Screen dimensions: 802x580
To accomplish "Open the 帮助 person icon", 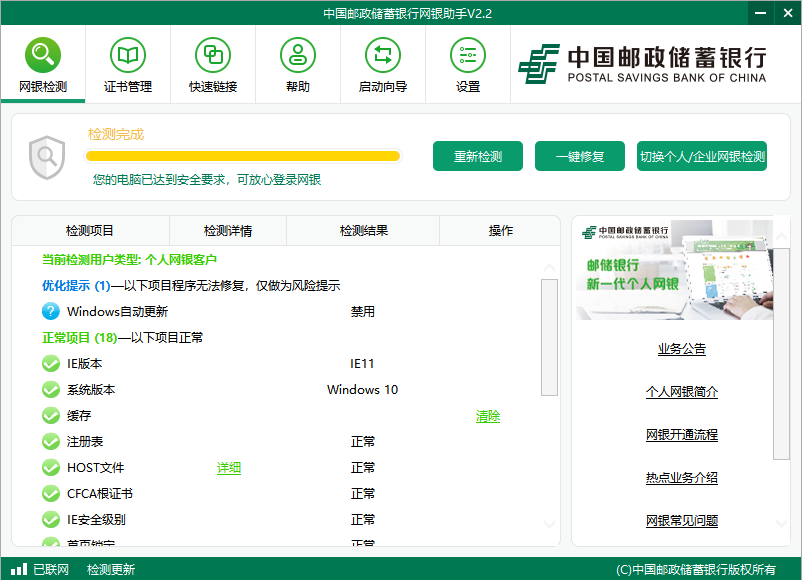I will pos(298,55).
